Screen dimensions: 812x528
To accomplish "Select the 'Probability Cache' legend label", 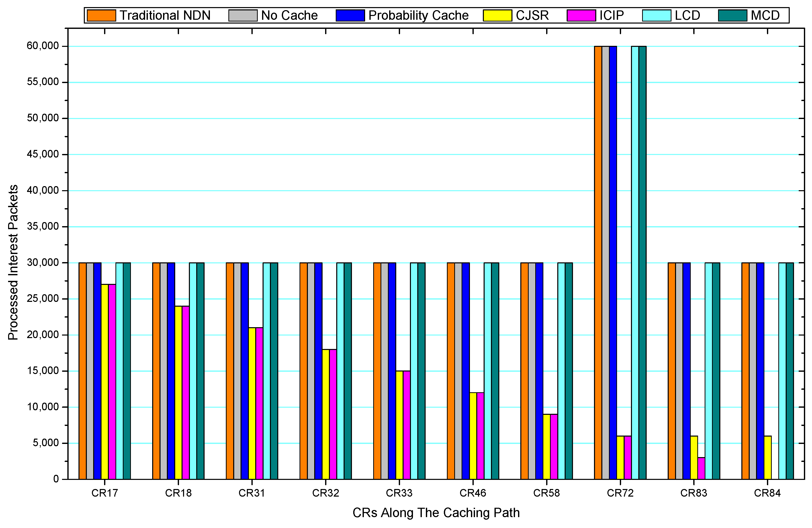I will point(418,16).
